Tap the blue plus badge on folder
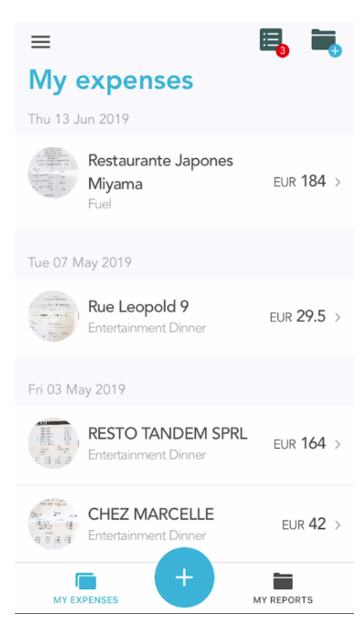 pos(335,51)
